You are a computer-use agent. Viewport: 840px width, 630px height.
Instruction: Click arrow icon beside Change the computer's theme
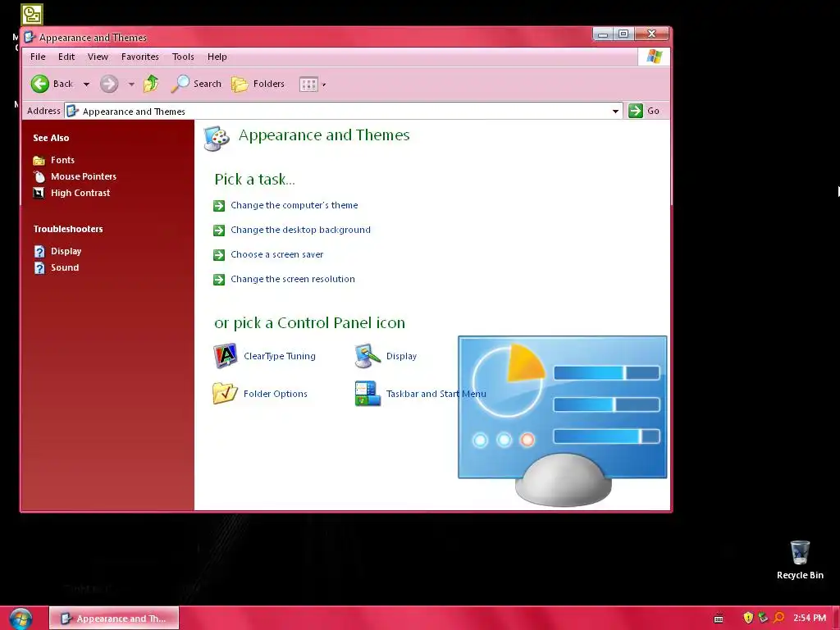click(x=218, y=206)
